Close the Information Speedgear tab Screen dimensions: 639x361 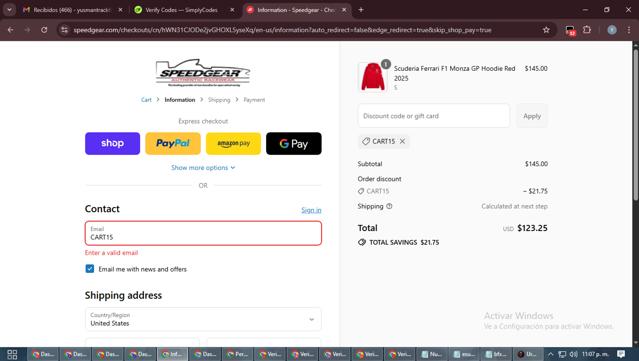344,10
